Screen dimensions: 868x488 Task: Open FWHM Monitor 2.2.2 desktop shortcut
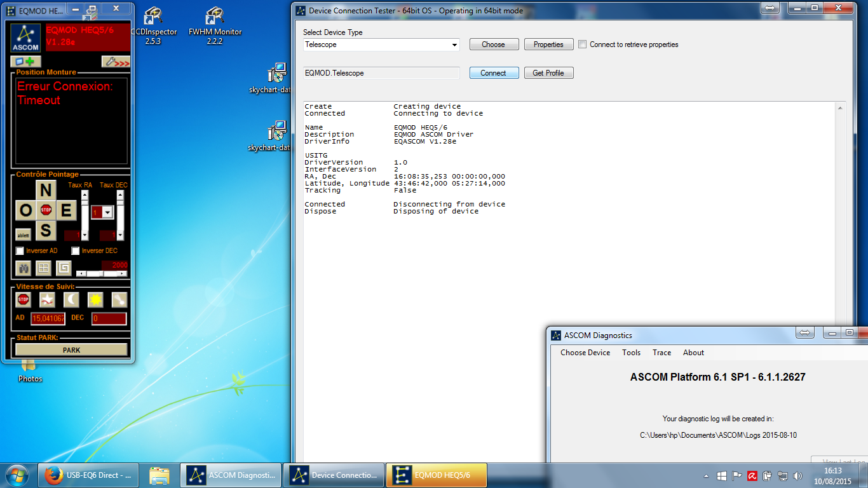pos(215,26)
